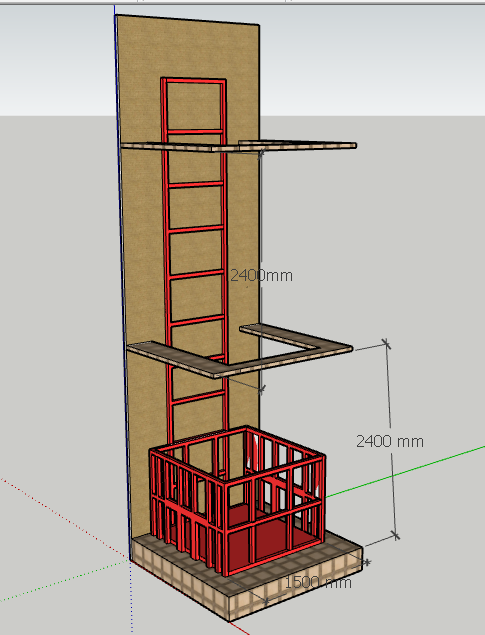Select the upper wooden platform
Screen dimensions: 485x635
click(x=239, y=145)
